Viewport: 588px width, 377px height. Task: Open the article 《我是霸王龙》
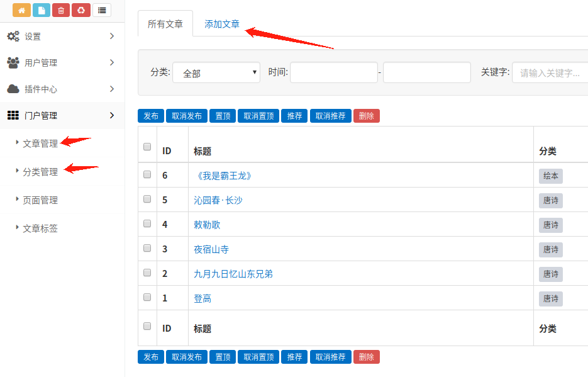point(224,176)
